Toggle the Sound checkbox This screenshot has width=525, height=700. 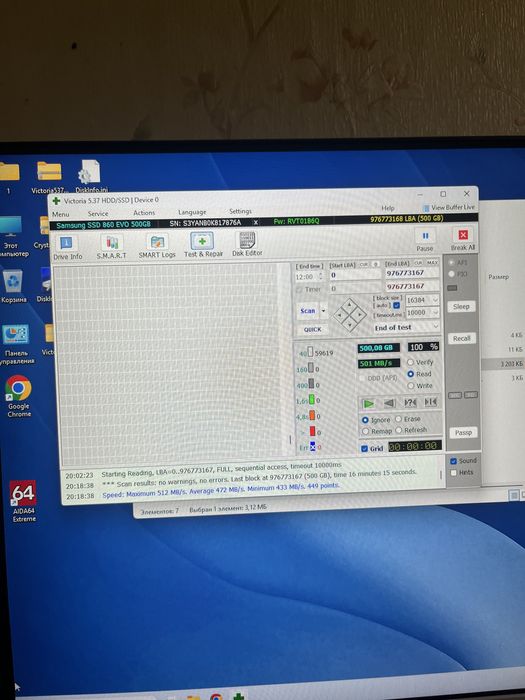coord(454,461)
